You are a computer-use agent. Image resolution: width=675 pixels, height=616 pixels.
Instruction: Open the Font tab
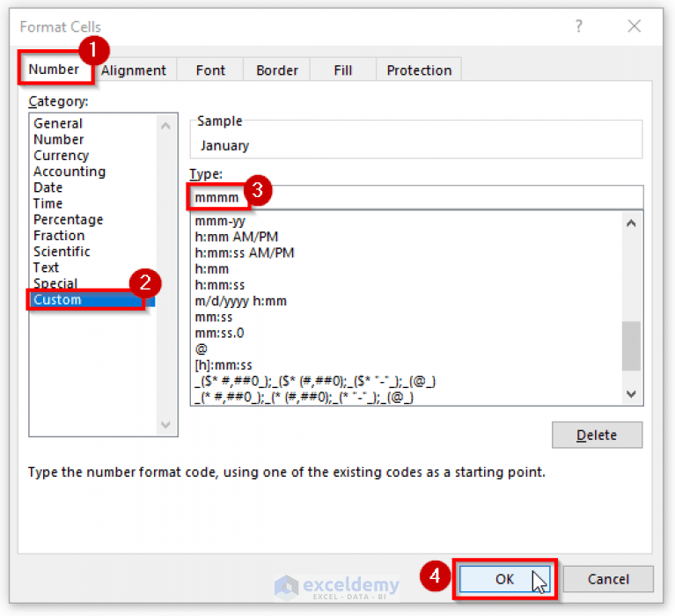210,70
